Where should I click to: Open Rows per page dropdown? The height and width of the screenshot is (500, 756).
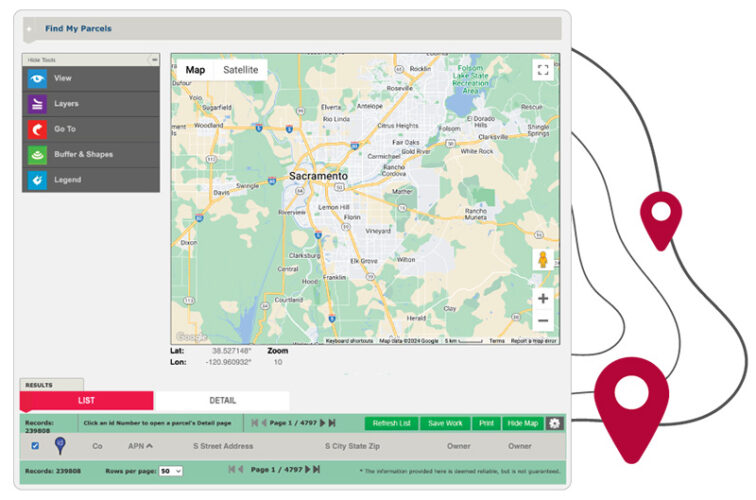point(171,470)
